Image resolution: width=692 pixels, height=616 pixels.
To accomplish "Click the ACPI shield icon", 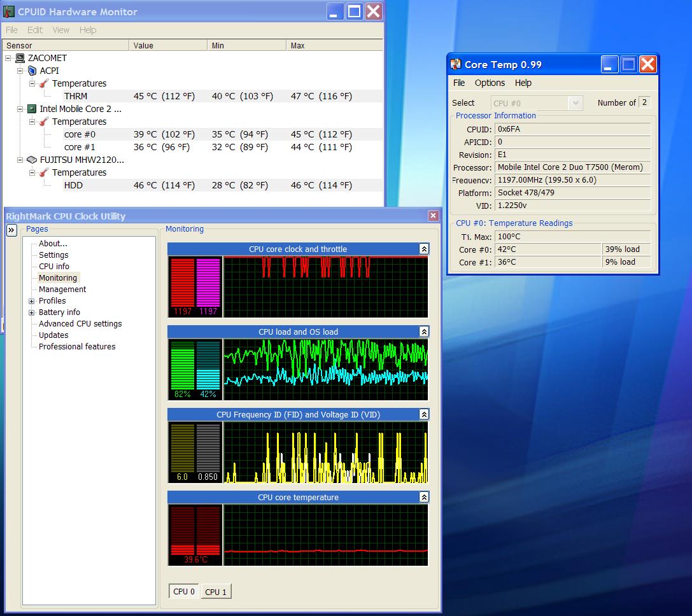I will click(32, 71).
